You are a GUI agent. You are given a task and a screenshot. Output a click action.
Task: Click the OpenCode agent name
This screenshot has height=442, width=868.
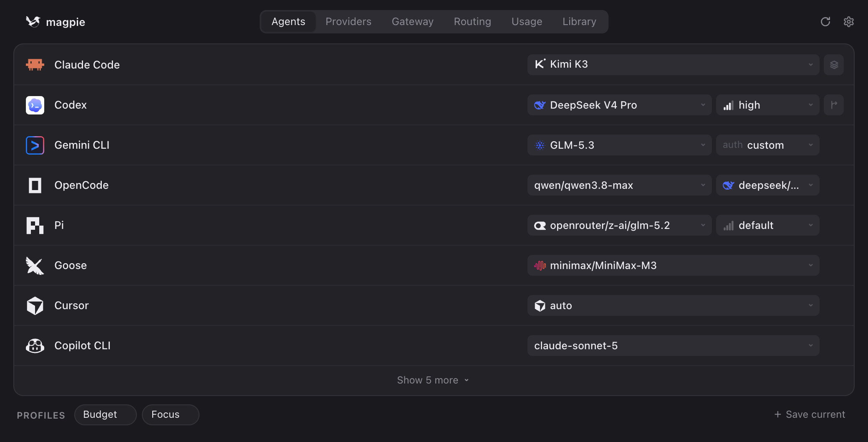(x=81, y=185)
